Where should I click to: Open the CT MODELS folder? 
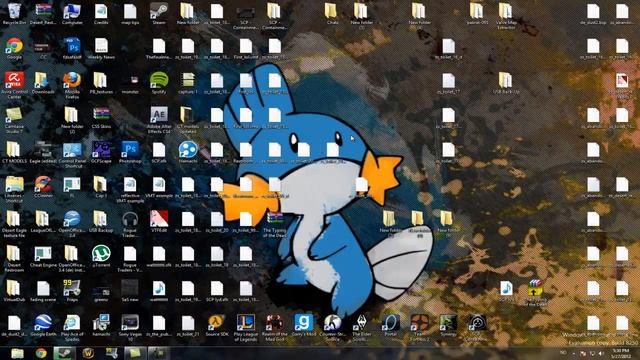[14, 153]
